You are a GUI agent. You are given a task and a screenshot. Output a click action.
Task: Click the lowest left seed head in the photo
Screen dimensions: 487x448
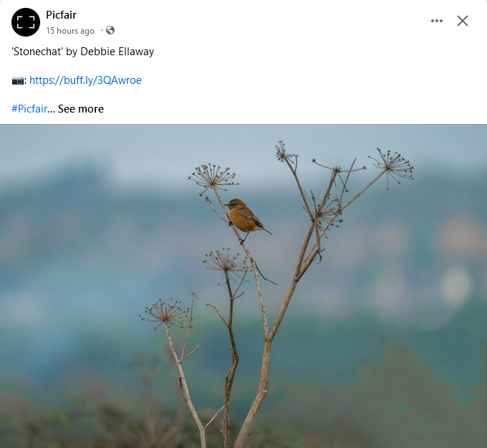click(165, 313)
